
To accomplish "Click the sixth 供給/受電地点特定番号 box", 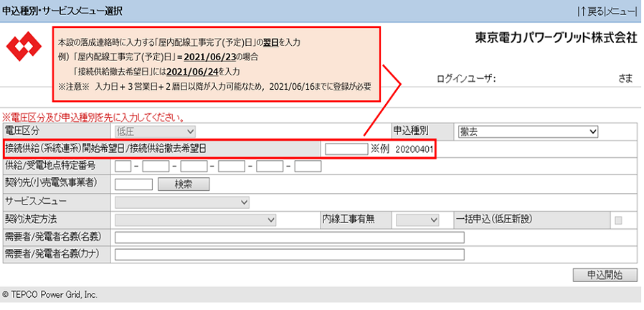I will [308, 166].
